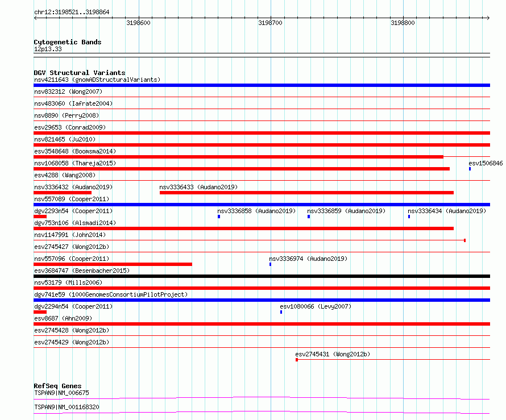Click the nsv4211643 (gnomADStructuralVariants) label
Viewport: 506px width, 420px height.
(x=97, y=80)
